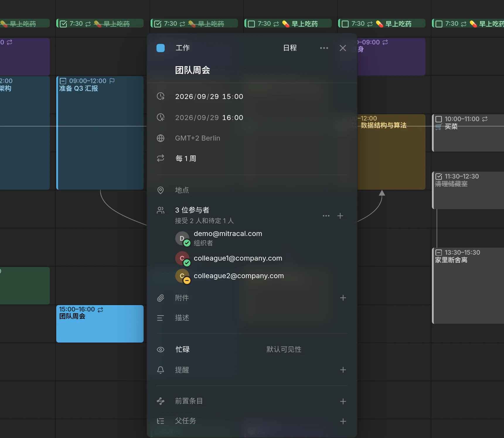Open the 默认可见性 visibility option

[x=284, y=349]
